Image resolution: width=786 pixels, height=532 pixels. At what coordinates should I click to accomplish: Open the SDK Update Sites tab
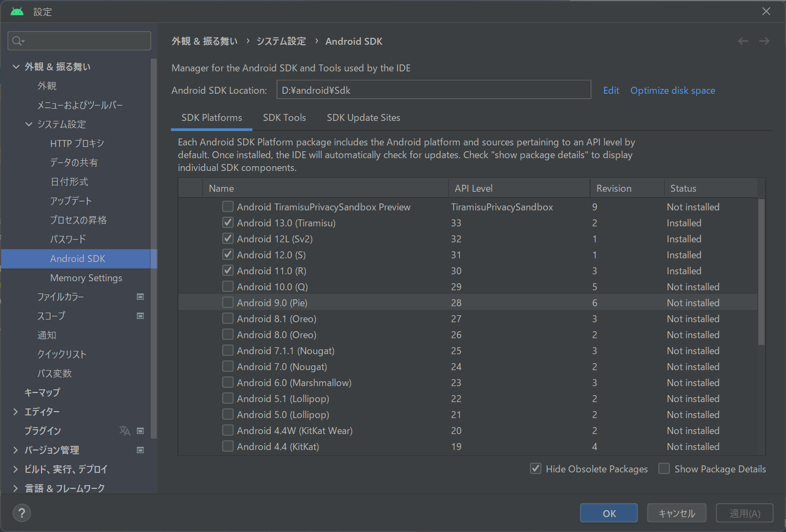[x=363, y=118]
